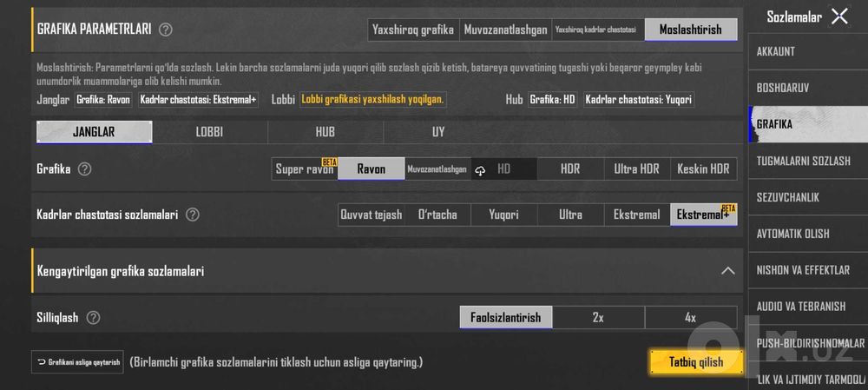Set frame rate to Ekstremal
The height and width of the screenshot is (390, 868).
pos(637,215)
